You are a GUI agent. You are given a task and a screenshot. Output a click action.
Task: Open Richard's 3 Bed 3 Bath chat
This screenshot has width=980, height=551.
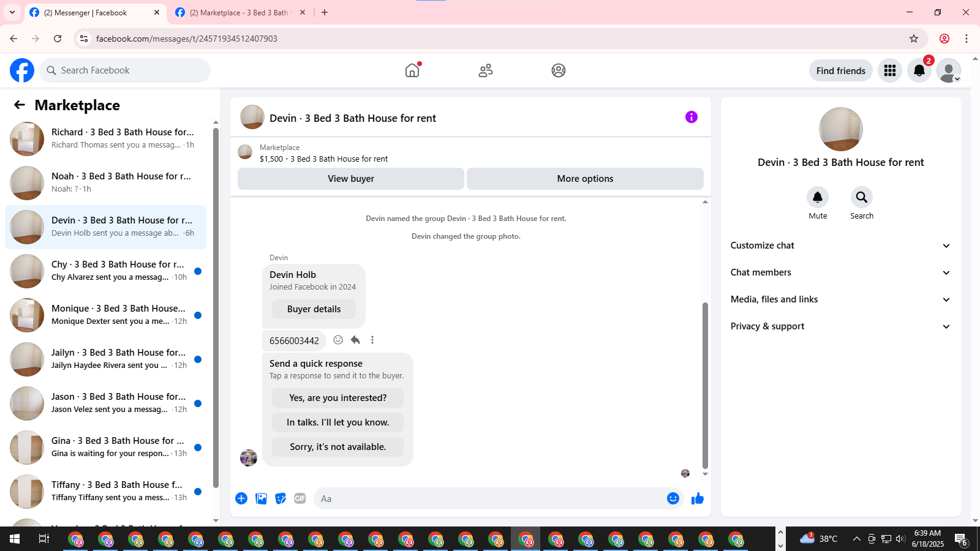[x=105, y=139]
